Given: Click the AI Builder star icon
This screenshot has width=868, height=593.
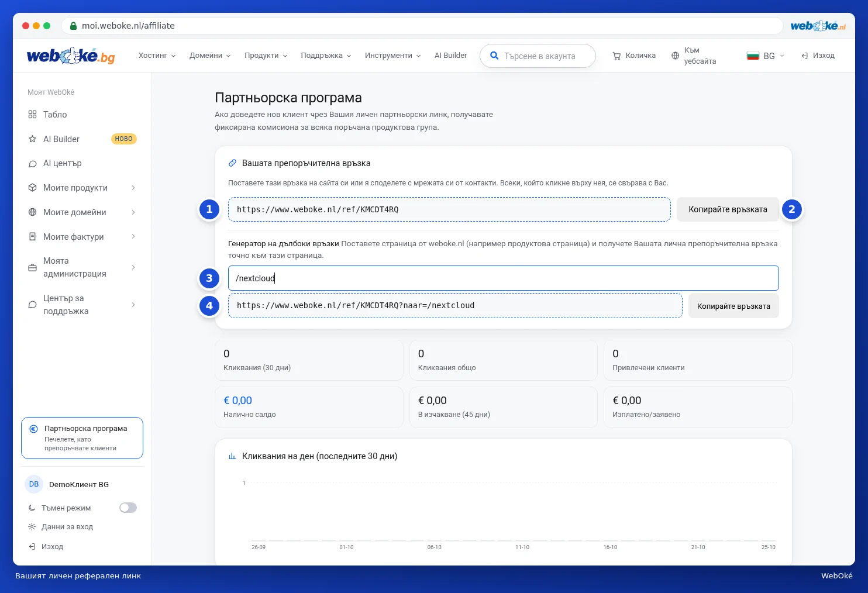Looking at the screenshot, I should (x=33, y=139).
